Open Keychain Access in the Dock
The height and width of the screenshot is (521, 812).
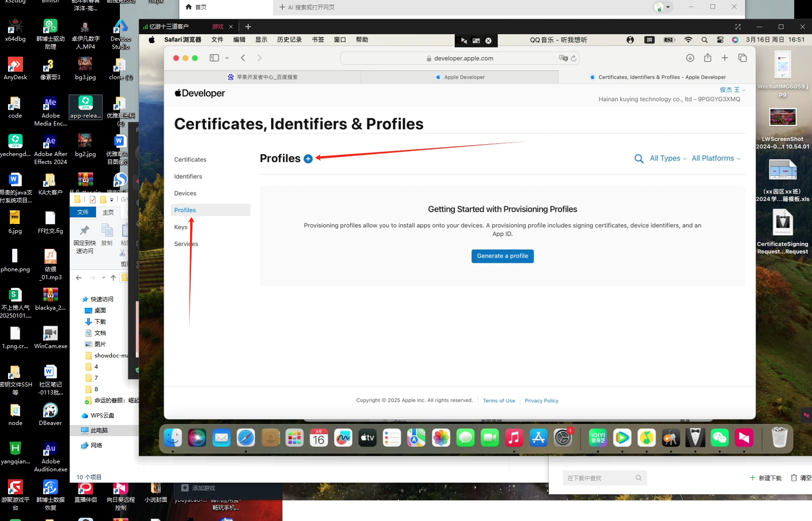tap(671, 438)
